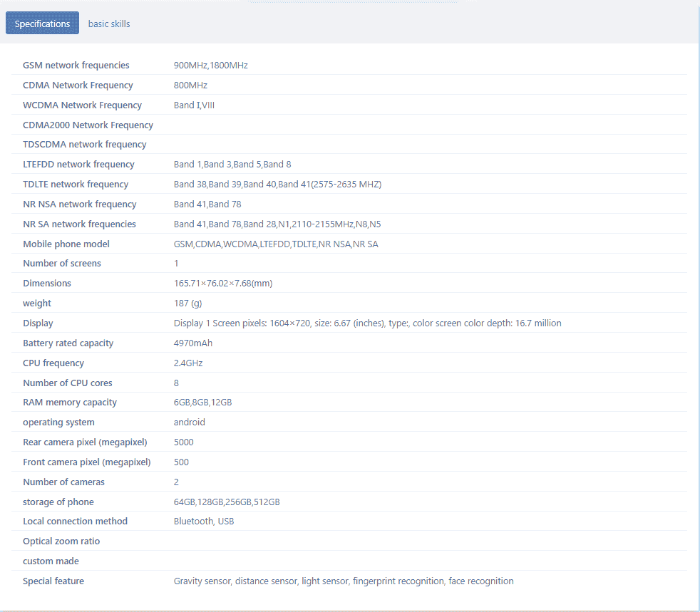Click the Mobile phone model label
This screenshot has height=612, width=700.
[x=66, y=244]
